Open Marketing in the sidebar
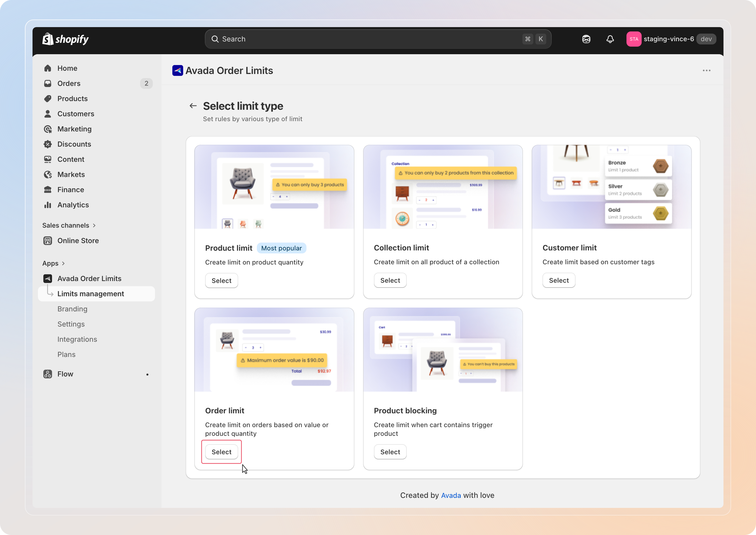Screen dimensions: 756x535 [x=96, y=129]
